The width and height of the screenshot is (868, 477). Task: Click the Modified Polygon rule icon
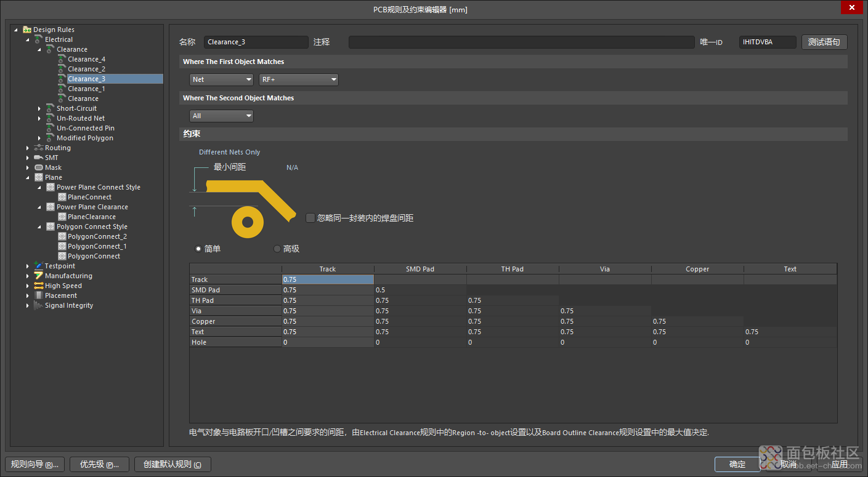point(51,138)
